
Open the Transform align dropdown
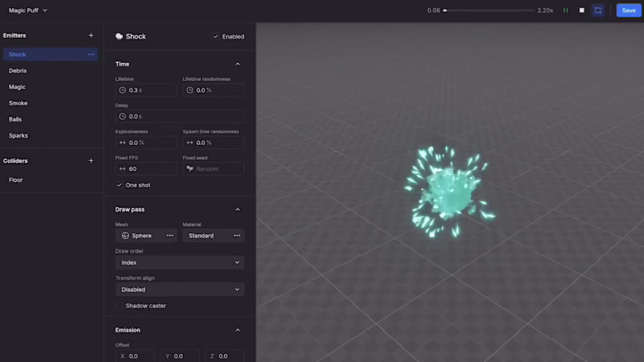[180, 290]
